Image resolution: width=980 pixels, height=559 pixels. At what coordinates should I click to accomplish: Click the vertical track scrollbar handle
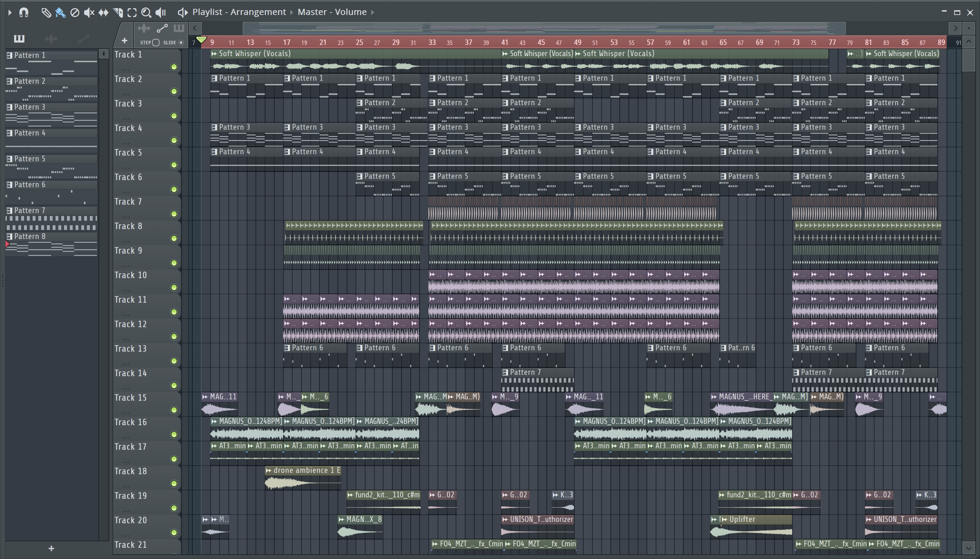969,60
